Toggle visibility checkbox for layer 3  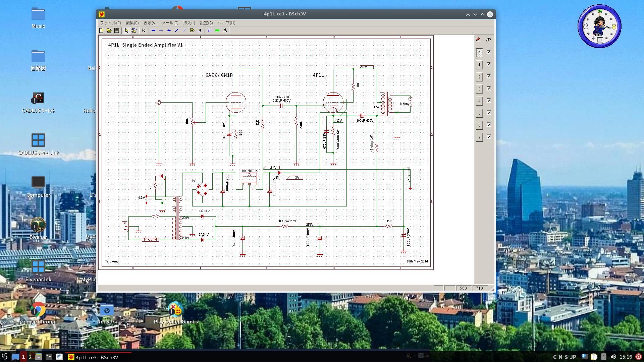pos(489,88)
